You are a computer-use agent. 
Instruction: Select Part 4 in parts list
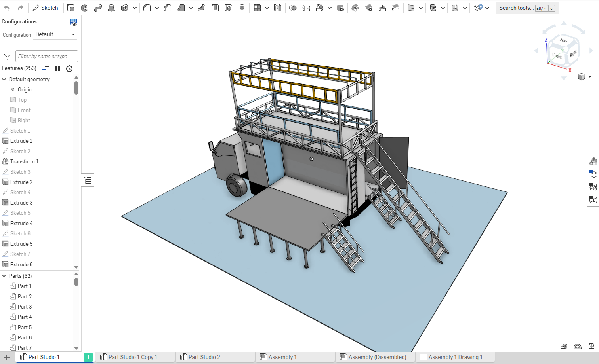[25, 317]
